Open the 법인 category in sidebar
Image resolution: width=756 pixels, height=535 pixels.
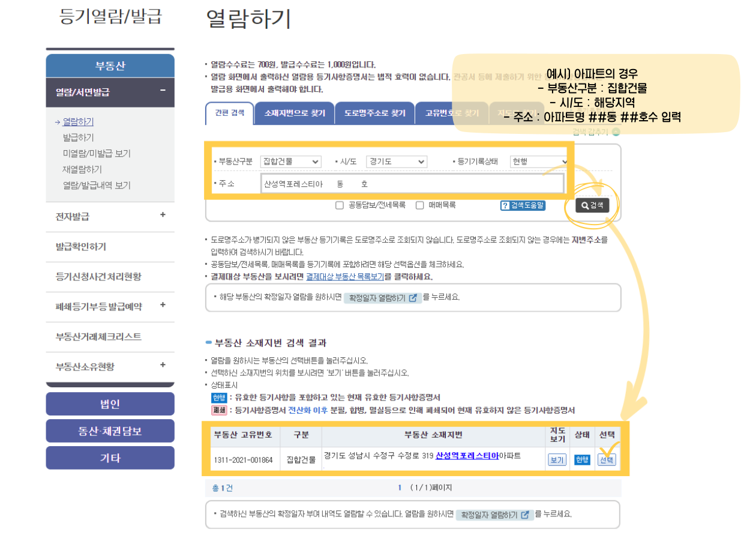click(x=110, y=404)
